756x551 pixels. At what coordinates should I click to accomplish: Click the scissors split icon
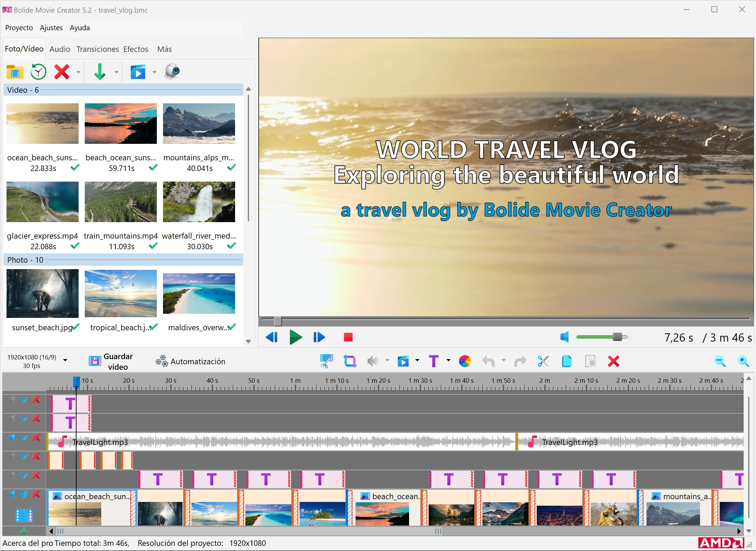tap(543, 361)
